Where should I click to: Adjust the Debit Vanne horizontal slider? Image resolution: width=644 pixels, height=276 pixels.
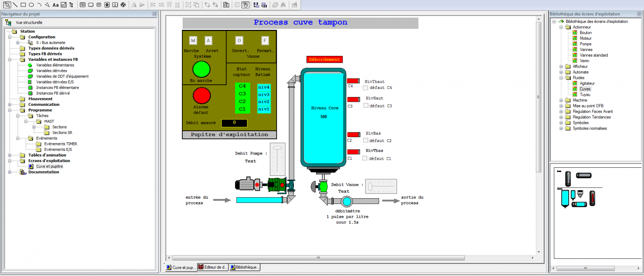(381, 186)
